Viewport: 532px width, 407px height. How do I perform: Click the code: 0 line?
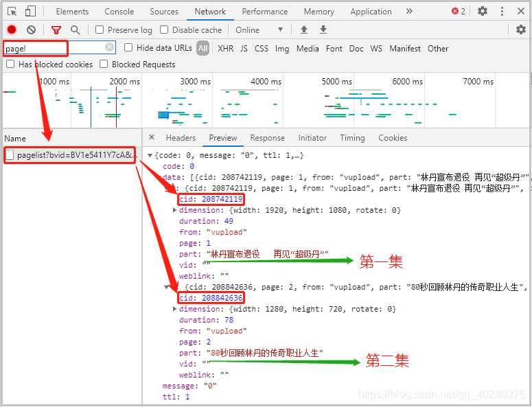coord(178,166)
